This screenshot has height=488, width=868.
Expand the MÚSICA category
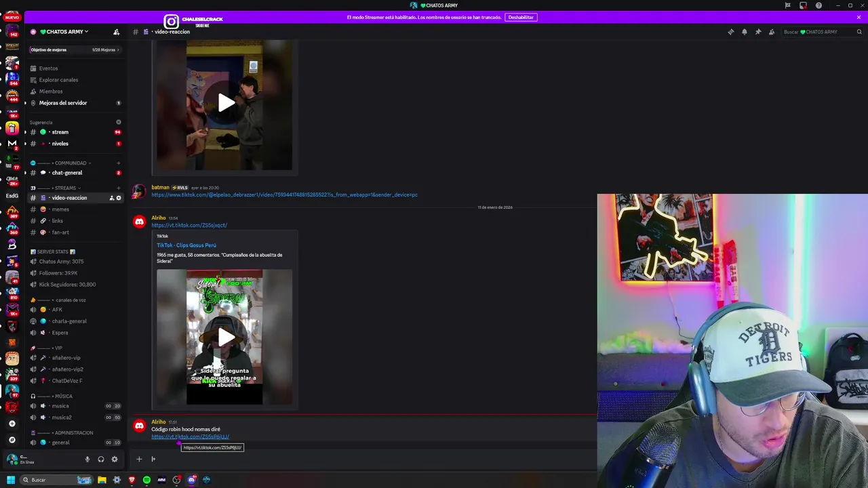coord(52,396)
